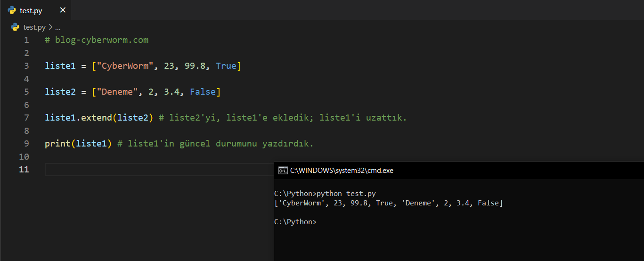Image resolution: width=644 pixels, height=261 pixels.
Task: Click the cmd.exe window icon
Action: point(283,171)
